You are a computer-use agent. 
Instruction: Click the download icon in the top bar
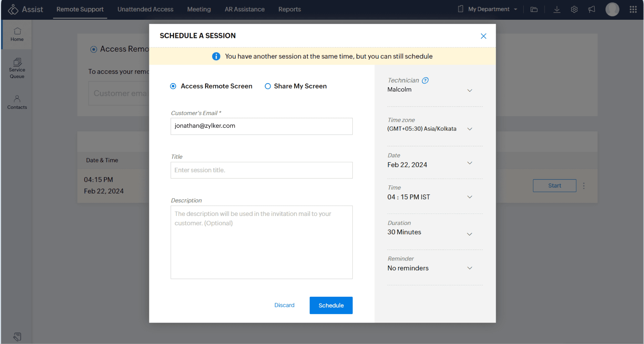[x=557, y=9]
